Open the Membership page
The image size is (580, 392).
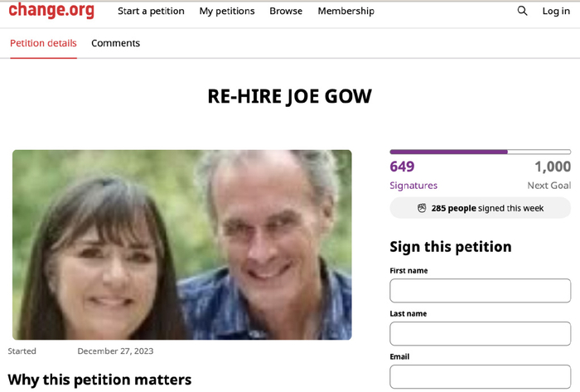(x=346, y=11)
